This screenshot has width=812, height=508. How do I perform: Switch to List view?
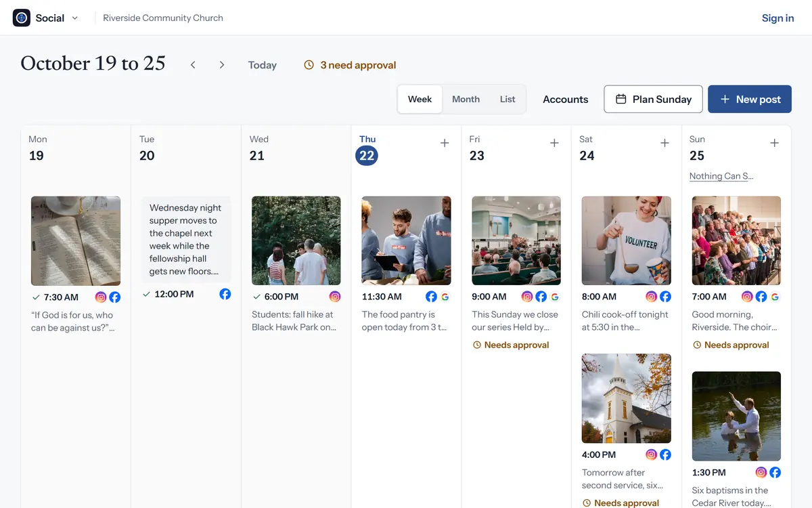pyautogui.click(x=507, y=99)
